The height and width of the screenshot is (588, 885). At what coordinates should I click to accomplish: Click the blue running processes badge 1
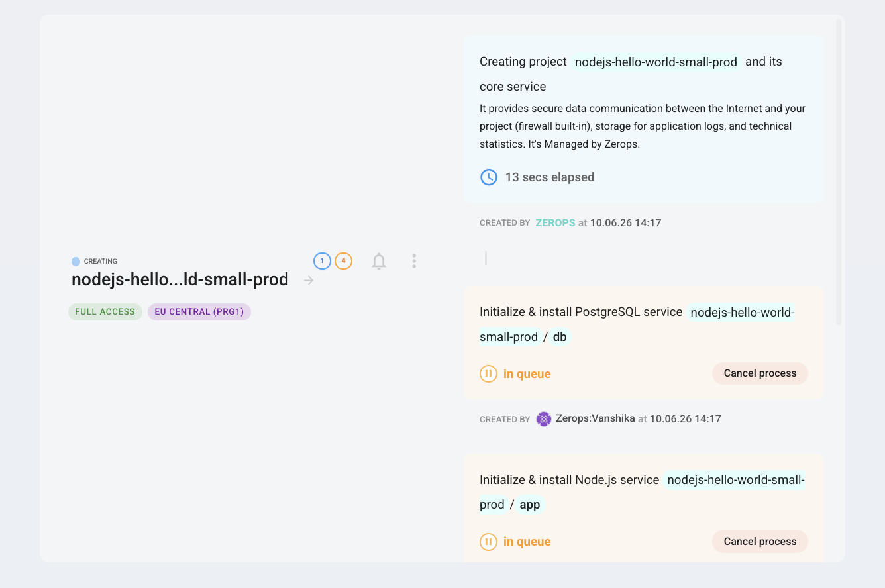pyautogui.click(x=322, y=261)
